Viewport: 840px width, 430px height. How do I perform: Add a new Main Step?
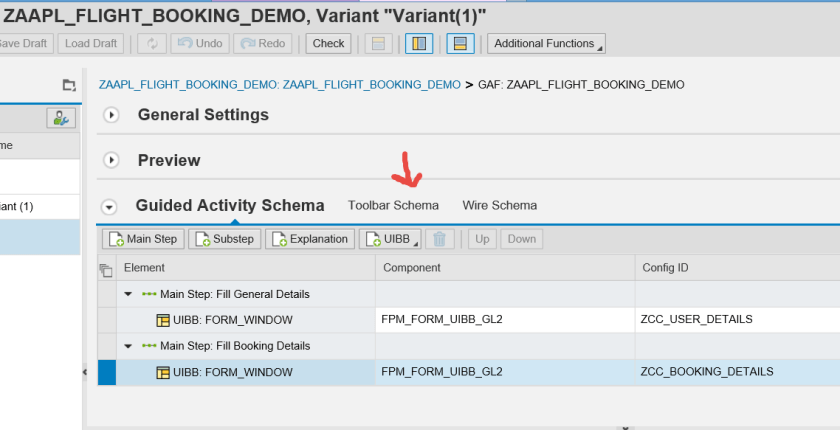click(142, 239)
